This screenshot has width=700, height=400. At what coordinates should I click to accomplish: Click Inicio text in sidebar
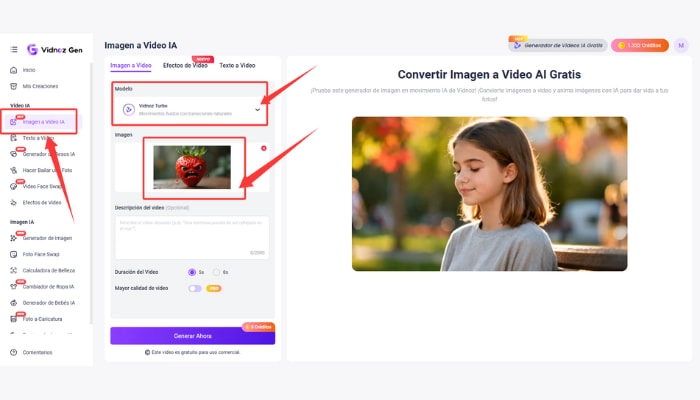pyautogui.click(x=29, y=70)
